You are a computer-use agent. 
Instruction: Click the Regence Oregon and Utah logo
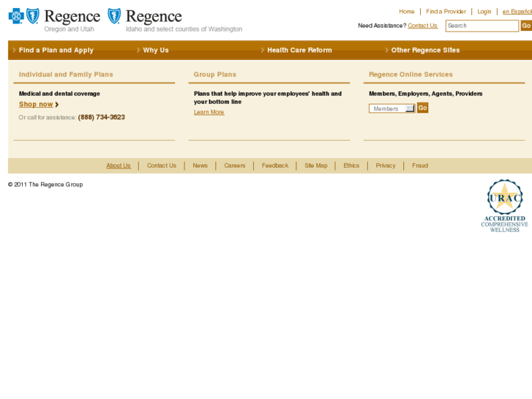[x=54, y=20]
